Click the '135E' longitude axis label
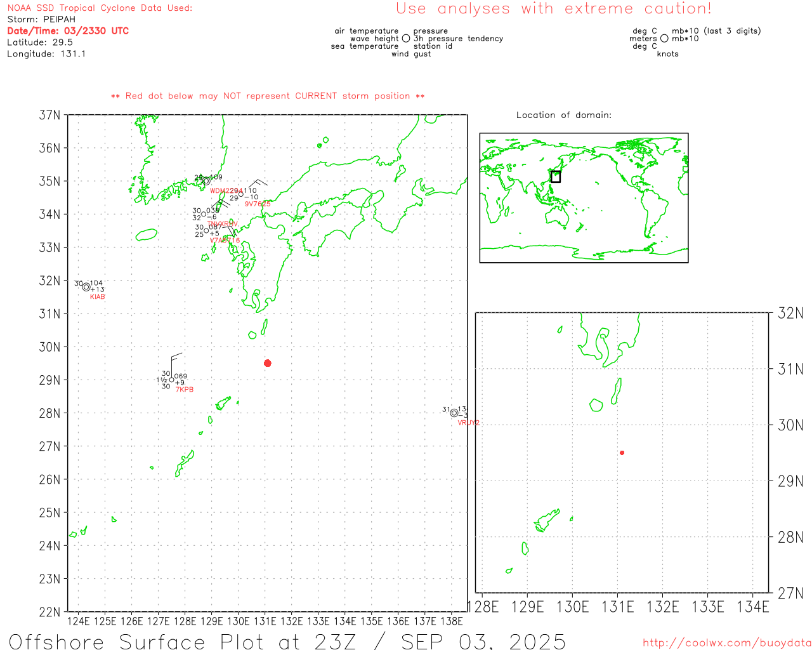Viewport: 812px width, 650px height. point(372,621)
